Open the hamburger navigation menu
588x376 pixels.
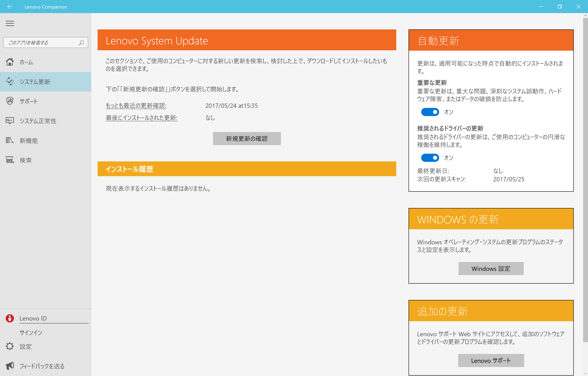(10, 23)
